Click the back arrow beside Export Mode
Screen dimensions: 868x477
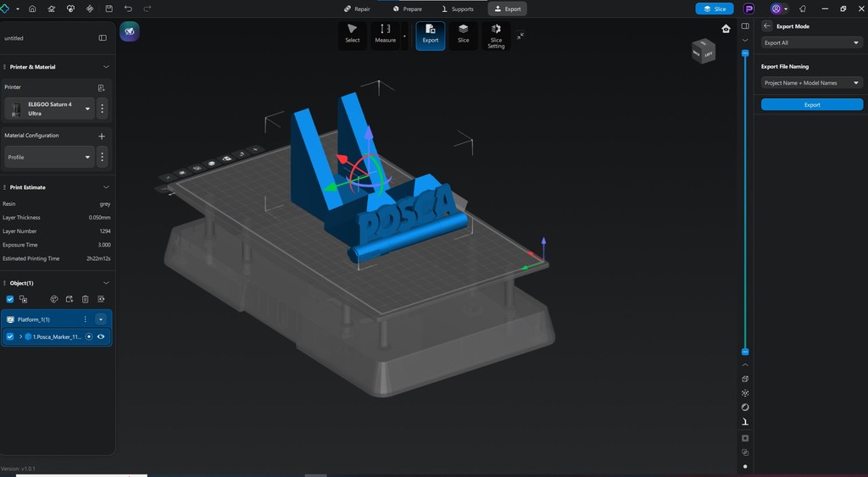(x=767, y=26)
